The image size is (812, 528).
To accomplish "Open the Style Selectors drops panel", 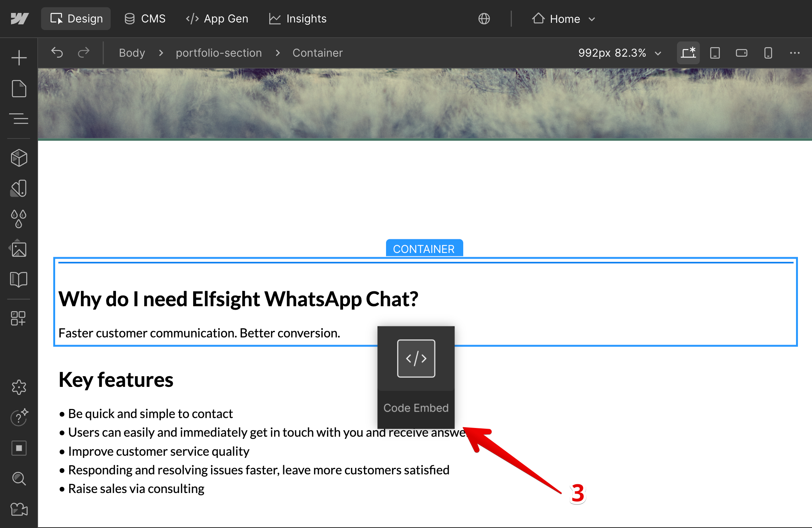I will tap(19, 219).
